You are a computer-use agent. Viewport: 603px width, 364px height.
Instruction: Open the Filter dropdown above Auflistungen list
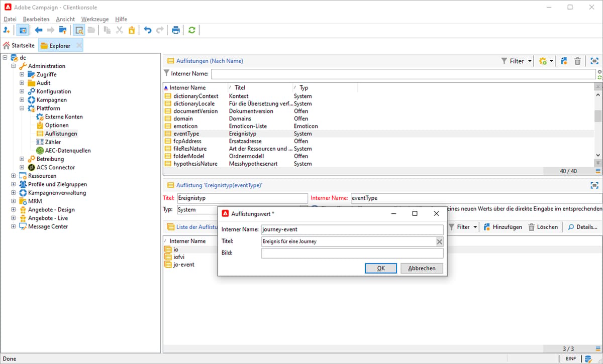(x=516, y=61)
